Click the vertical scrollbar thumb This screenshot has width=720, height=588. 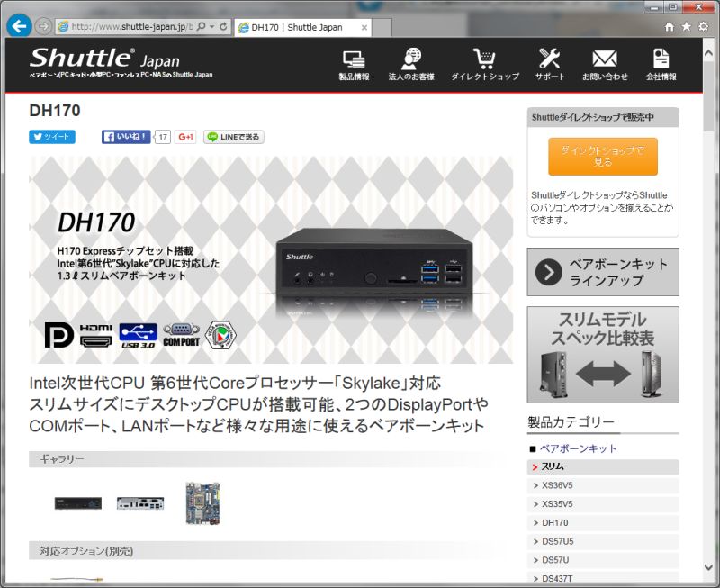pyautogui.click(x=708, y=97)
